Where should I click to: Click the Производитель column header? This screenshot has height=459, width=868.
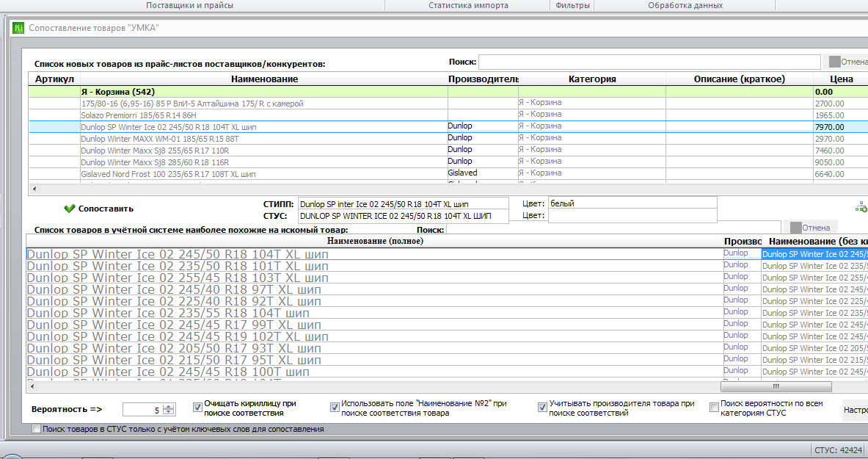(483, 79)
